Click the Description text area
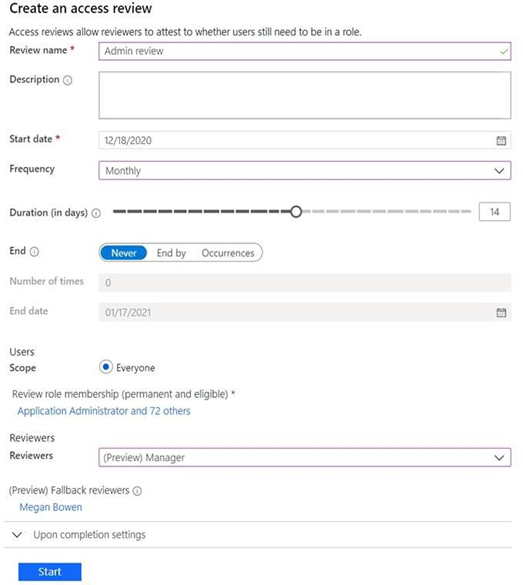Image resolution: width=523 pixels, height=585 pixels. click(304, 96)
